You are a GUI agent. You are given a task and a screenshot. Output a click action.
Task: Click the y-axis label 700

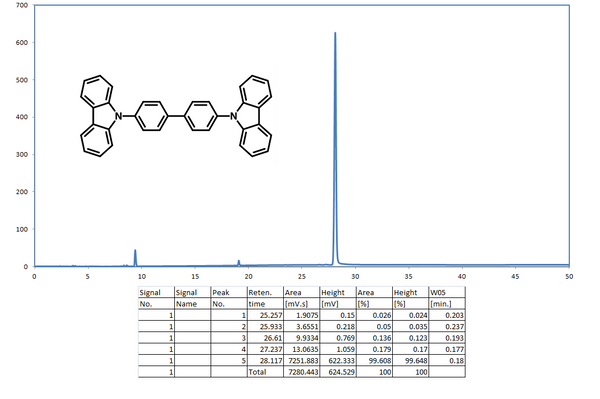(22, 5)
